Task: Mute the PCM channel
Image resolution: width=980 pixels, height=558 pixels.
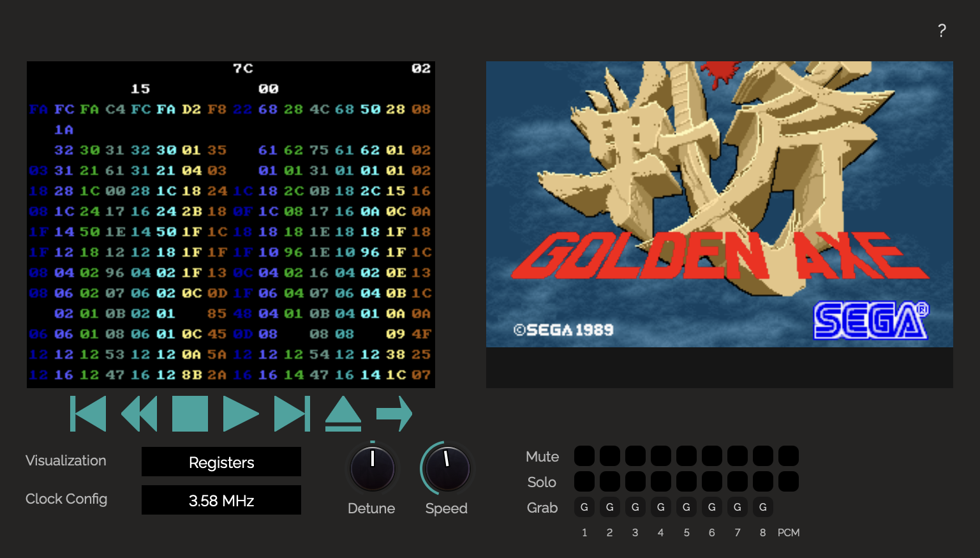Action: pos(789,456)
